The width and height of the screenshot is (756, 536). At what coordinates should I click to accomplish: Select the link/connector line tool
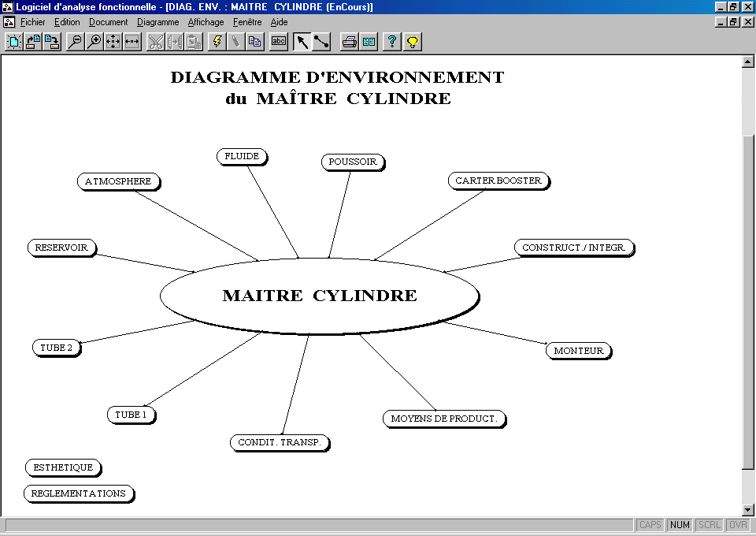tap(321, 42)
